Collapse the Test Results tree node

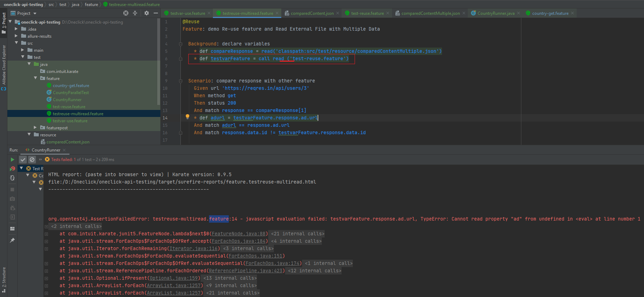click(22, 168)
